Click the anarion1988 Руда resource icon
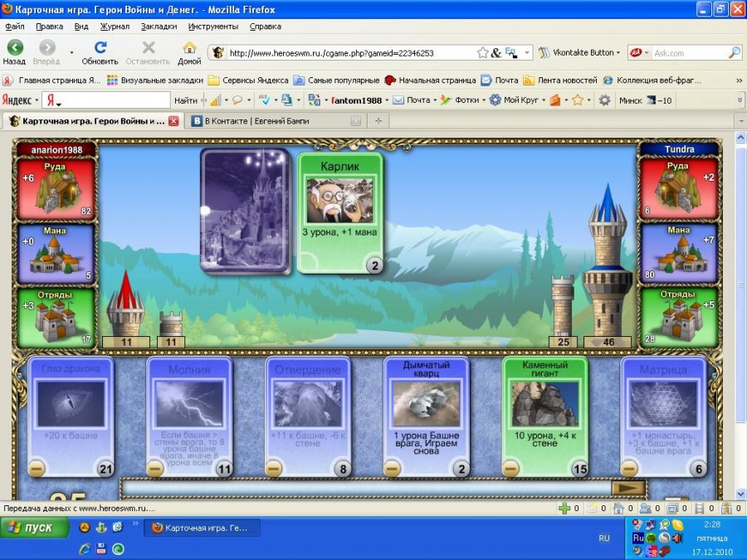Viewport: 747px width, 560px height. coord(56,187)
